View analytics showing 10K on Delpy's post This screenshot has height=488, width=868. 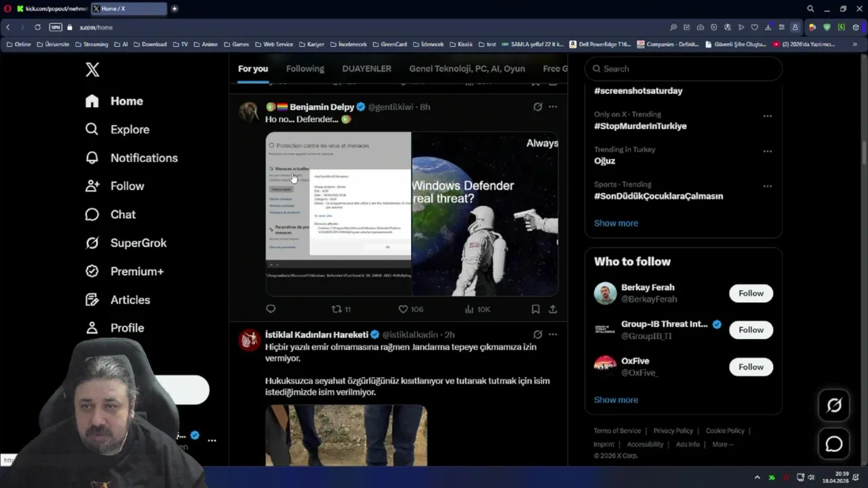point(477,309)
